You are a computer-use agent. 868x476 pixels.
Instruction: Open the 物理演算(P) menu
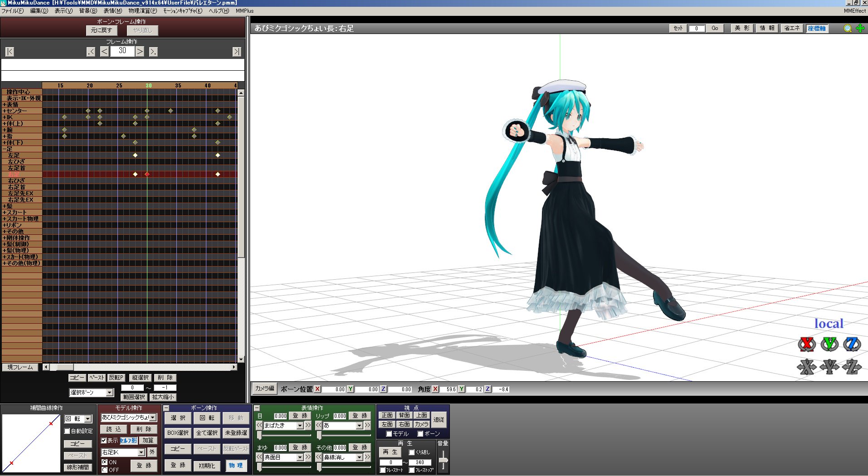tap(141, 10)
